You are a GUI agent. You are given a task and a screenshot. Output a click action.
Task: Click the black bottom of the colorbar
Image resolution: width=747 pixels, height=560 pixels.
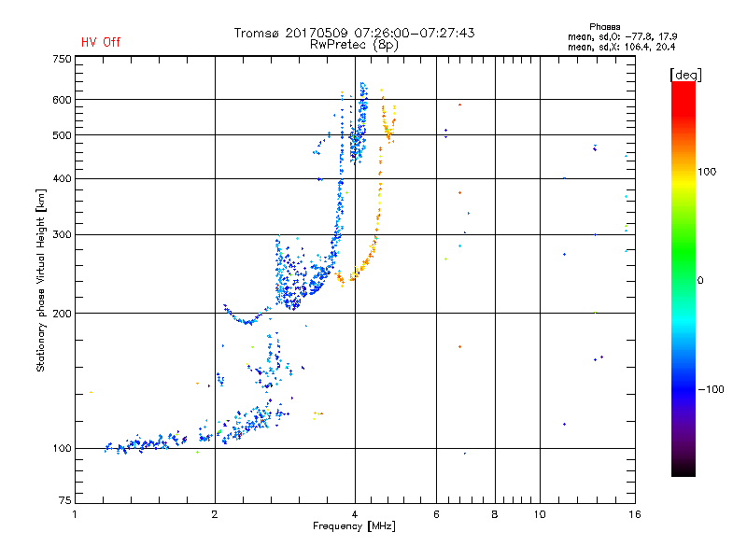tap(684, 469)
